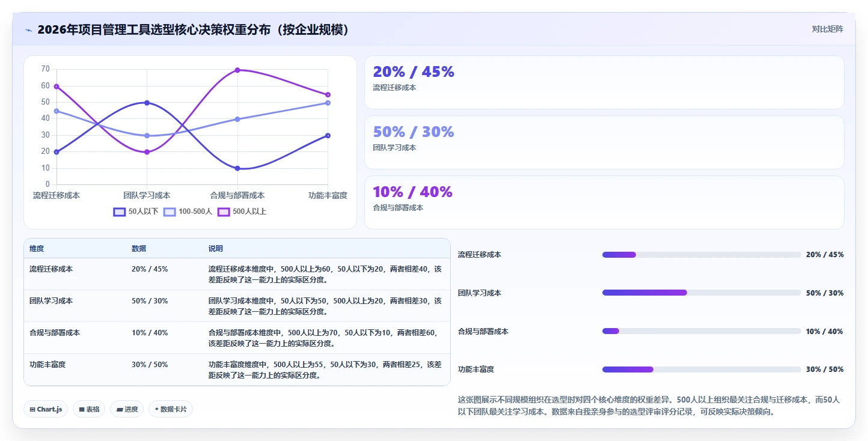Viewport: 868px width, 441px height.
Task: Click the 功能丰富度 cell in the table
Action: tap(47, 365)
